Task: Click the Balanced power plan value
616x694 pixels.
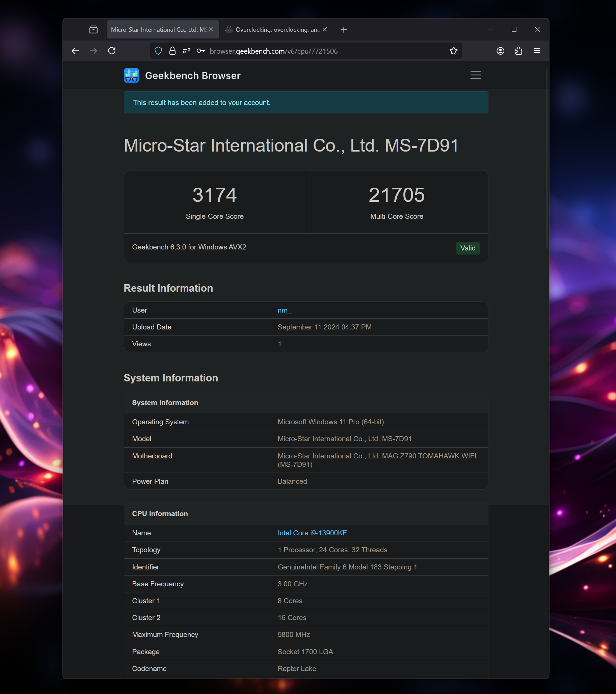Action: pyautogui.click(x=292, y=481)
